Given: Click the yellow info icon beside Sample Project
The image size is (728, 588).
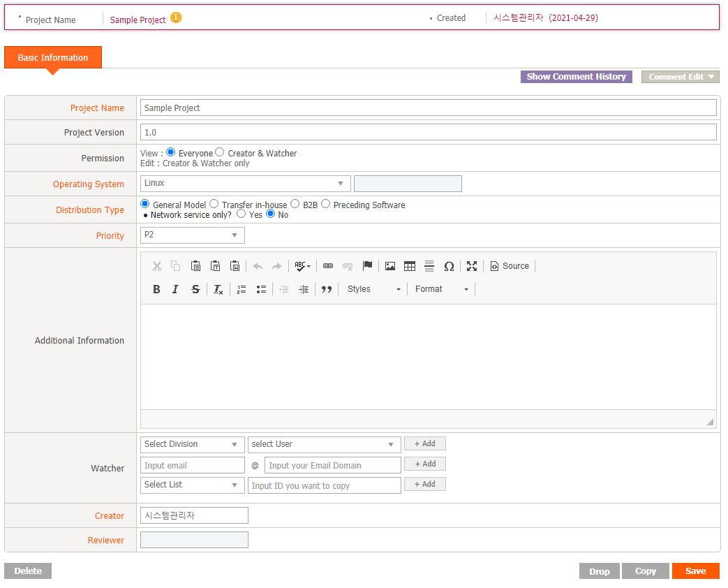Looking at the screenshot, I should [x=176, y=17].
